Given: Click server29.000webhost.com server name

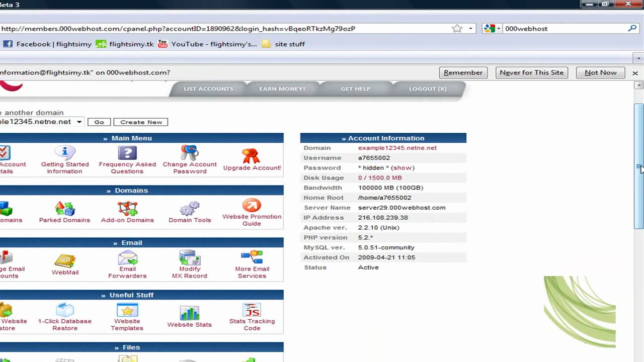Looking at the screenshot, I should 401,208.
